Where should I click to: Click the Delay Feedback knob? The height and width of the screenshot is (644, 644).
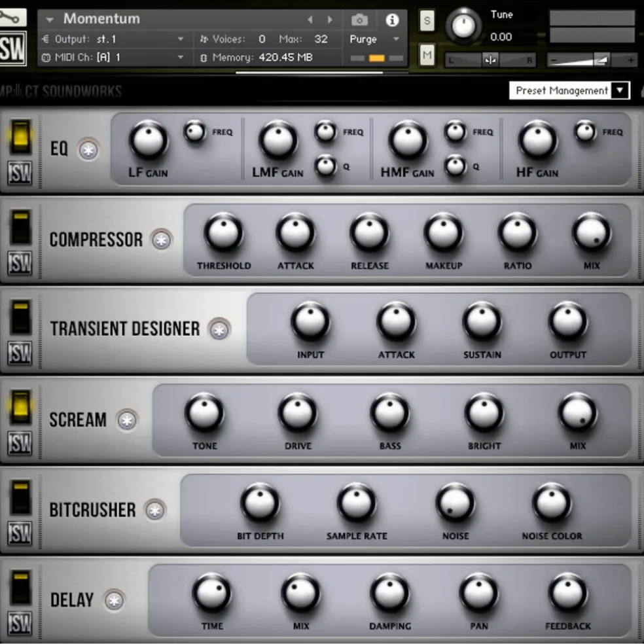tap(568, 593)
